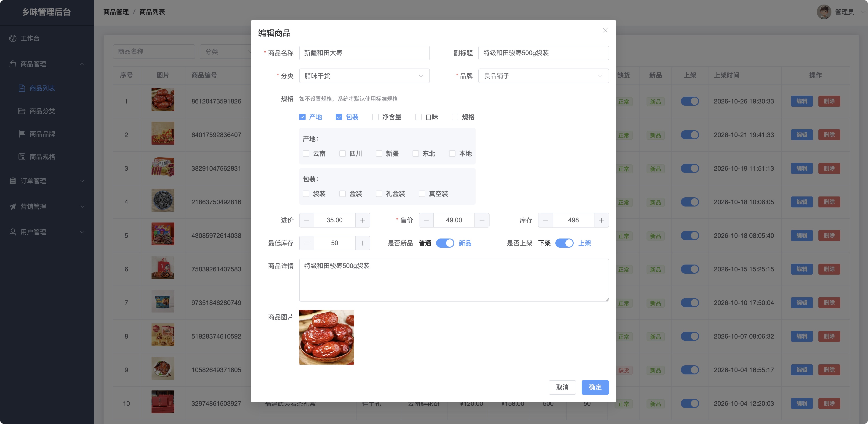The height and width of the screenshot is (424, 868).
Task: Click the 用户管理 person icon
Action: [13, 232]
